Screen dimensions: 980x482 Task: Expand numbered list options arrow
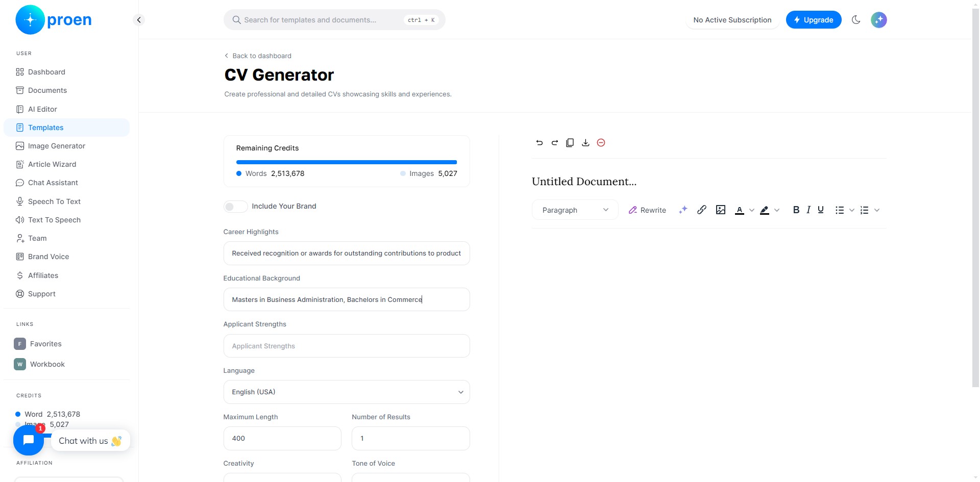(877, 210)
